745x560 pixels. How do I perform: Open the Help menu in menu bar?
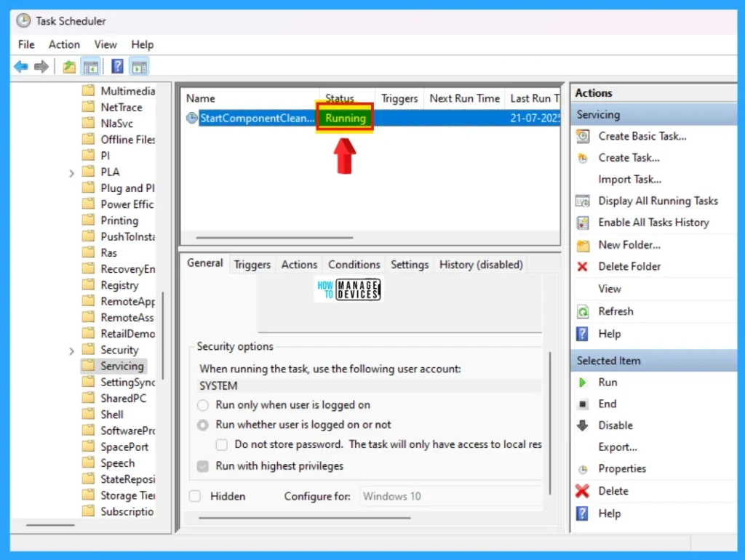143,44
